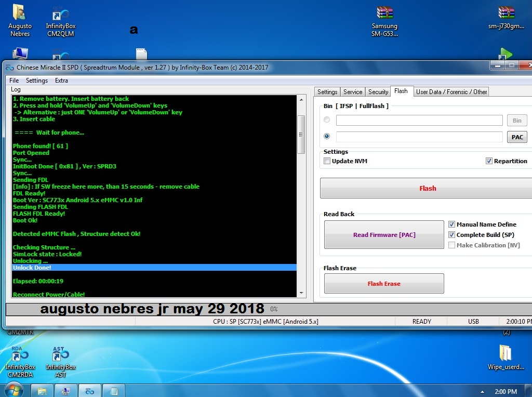Open InfinityBox CM2QLM desktop shortcut
Image resolution: width=532 pixels, height=397 pixels.
(60, 20)
